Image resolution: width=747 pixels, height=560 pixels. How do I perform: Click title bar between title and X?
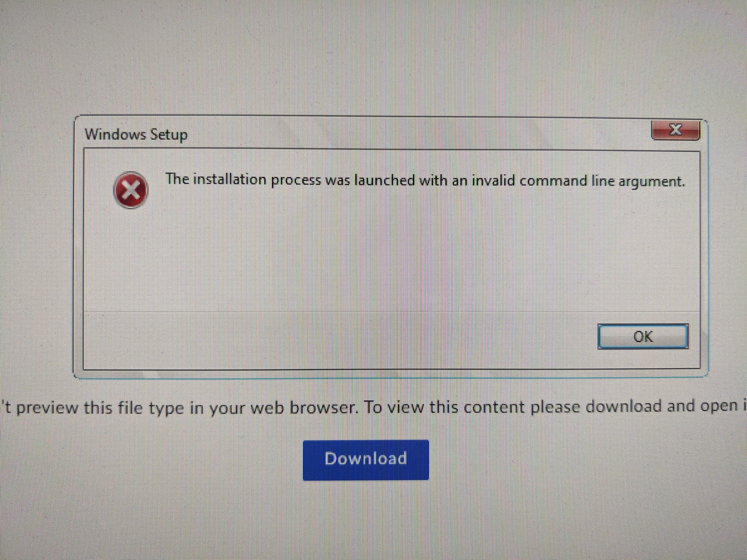419,134
